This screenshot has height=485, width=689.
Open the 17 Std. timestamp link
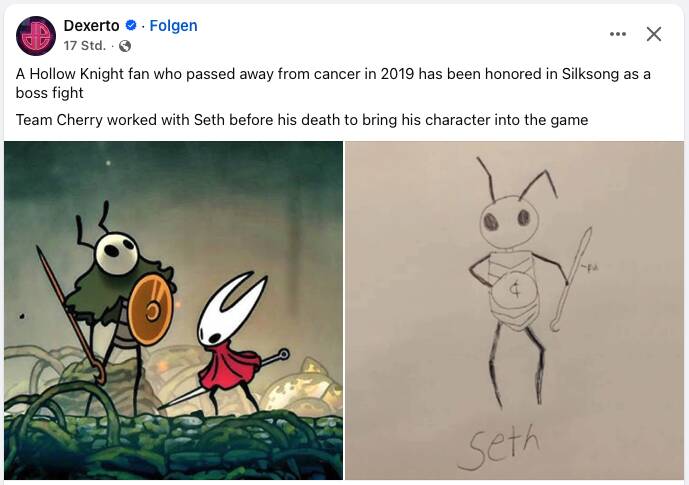(85, 46)
